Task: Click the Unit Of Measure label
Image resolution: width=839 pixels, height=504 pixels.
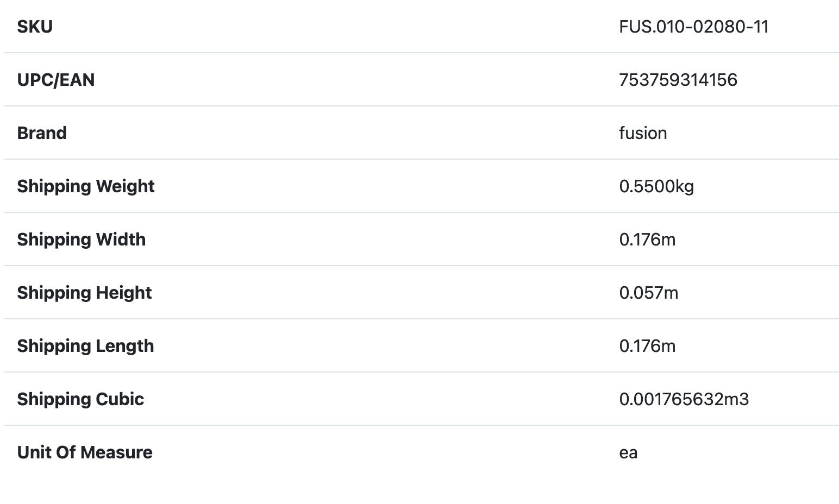Action: (85, 452)
